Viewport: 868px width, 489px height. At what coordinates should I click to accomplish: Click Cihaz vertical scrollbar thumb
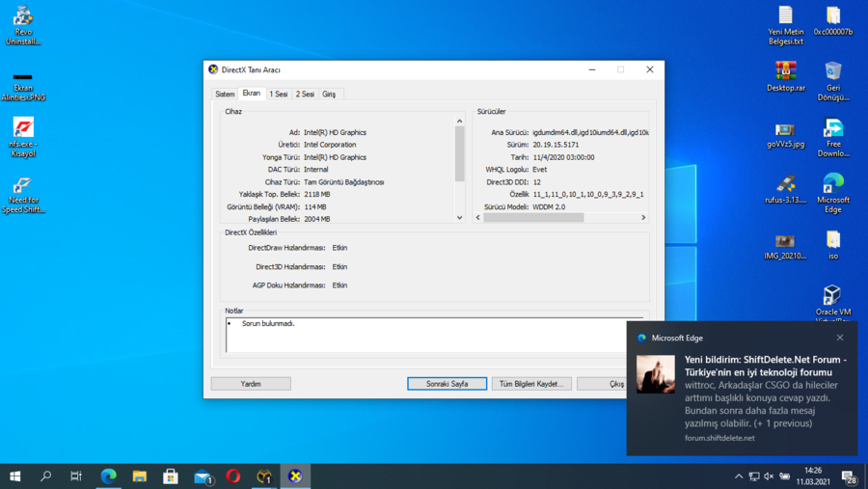459,154
